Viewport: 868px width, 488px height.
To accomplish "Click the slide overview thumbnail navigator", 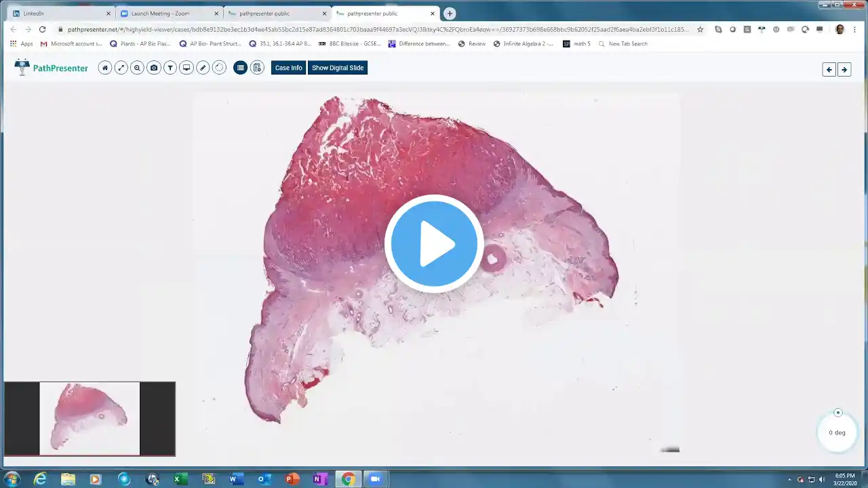I will point(90,418).
